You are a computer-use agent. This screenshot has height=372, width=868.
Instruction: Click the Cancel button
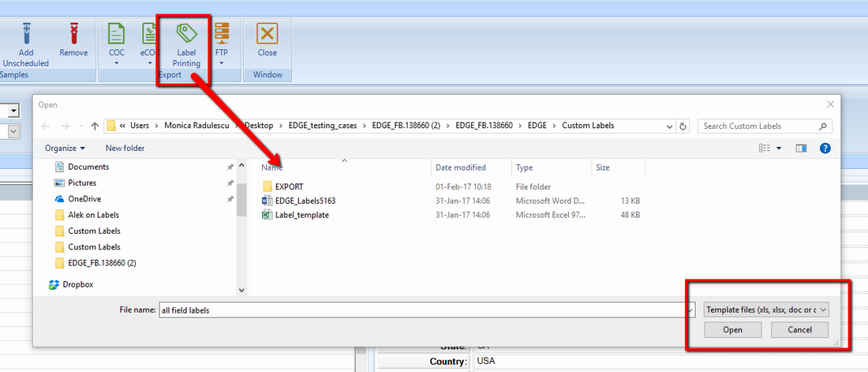799,329
